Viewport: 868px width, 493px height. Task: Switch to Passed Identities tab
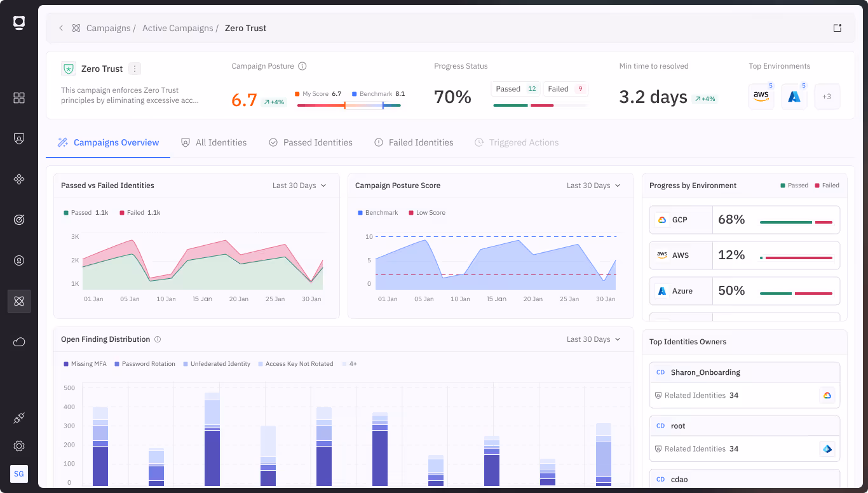(x=311, y=142)
